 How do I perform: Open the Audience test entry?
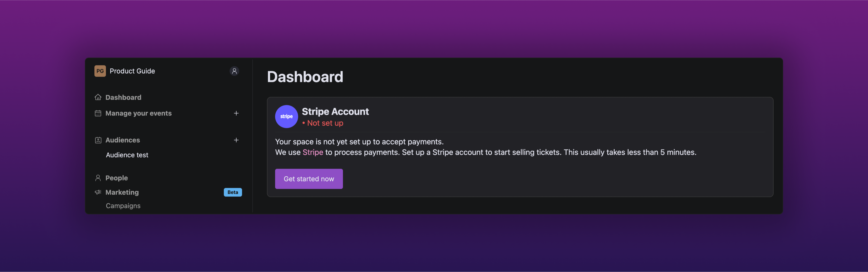click(127, 155)
